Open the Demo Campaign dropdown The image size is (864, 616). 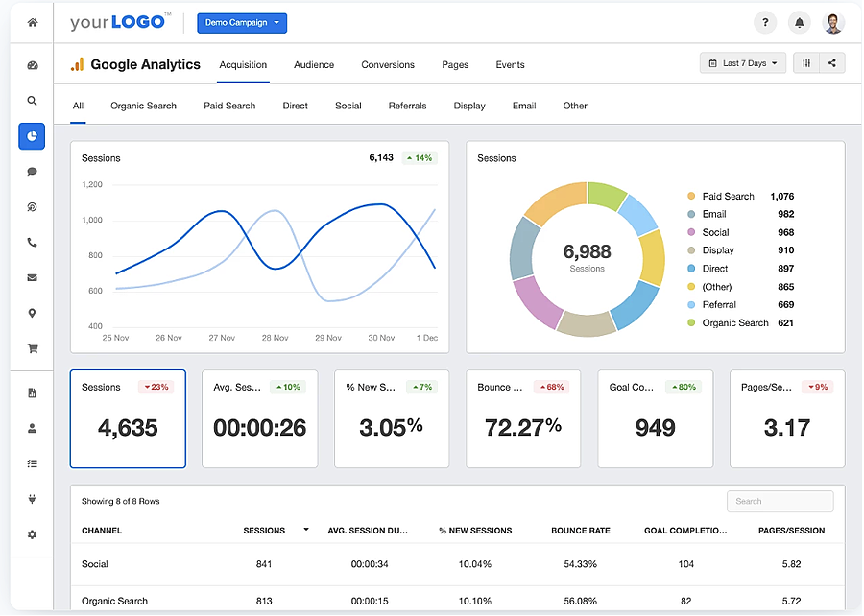(241, 21)
